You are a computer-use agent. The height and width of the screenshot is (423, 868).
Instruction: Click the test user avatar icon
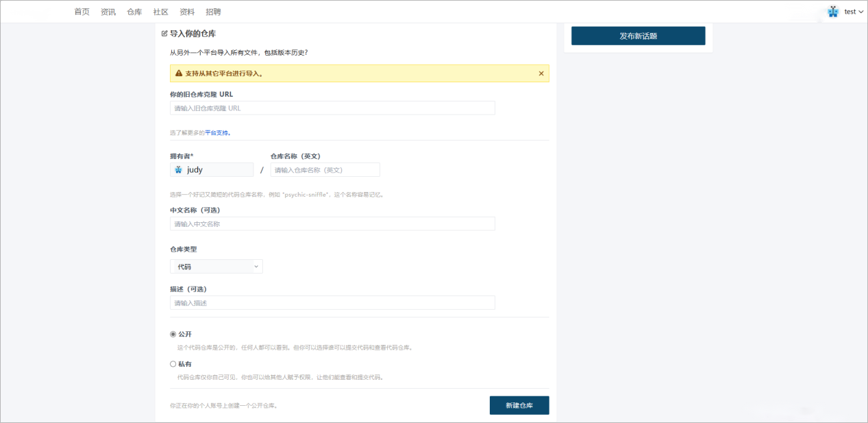832,12
